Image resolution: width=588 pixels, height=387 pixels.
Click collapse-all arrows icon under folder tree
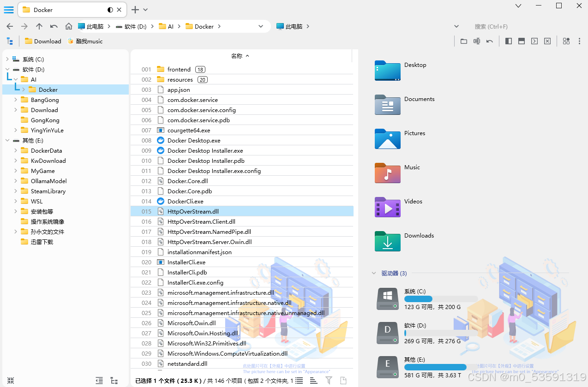coord(11,381)
